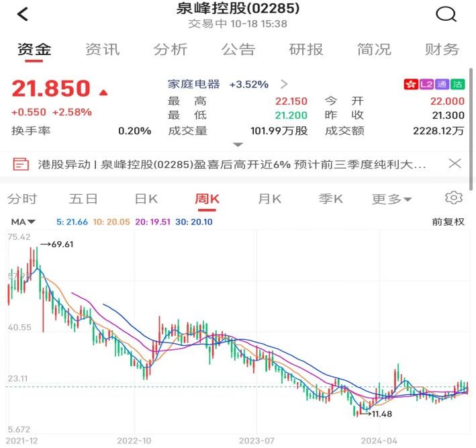Switch to the 财务 tab
Viewport: 476px width, 448px height.
tap(442, 50)
